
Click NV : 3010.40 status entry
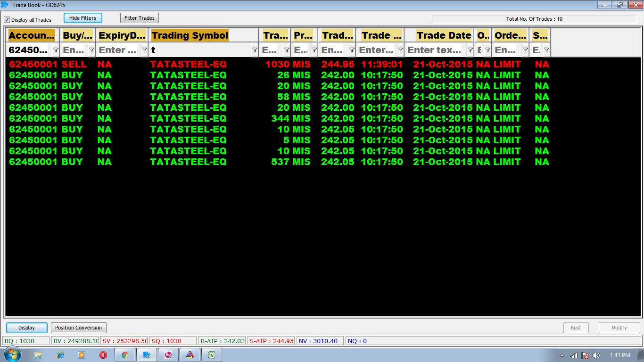[320, 341]
